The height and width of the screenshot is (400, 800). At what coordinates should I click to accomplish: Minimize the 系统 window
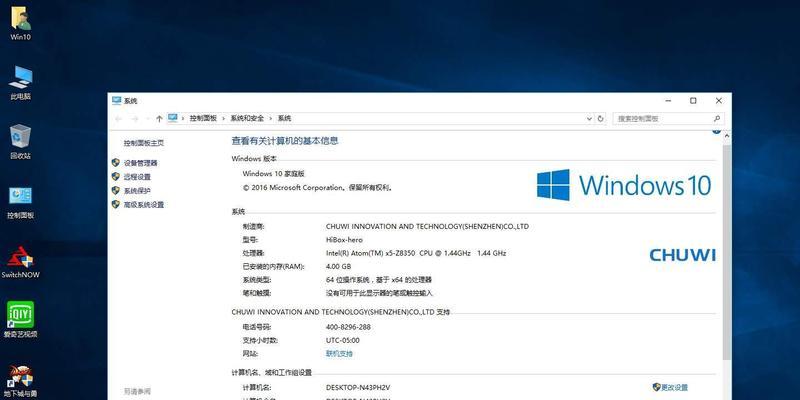(668, 101)
